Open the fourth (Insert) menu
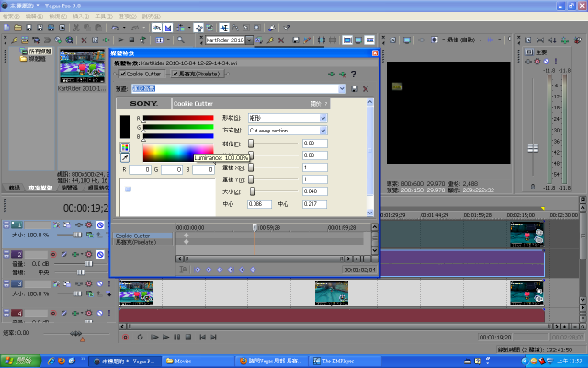 click(x=81, y=17)
